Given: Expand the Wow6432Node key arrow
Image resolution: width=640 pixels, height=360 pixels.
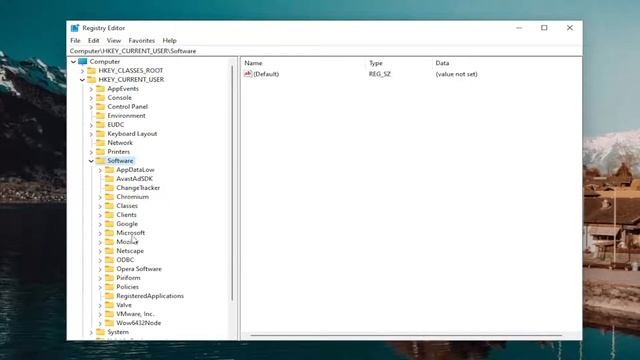Looking at the screenshot, I should (x=100, y=323).
